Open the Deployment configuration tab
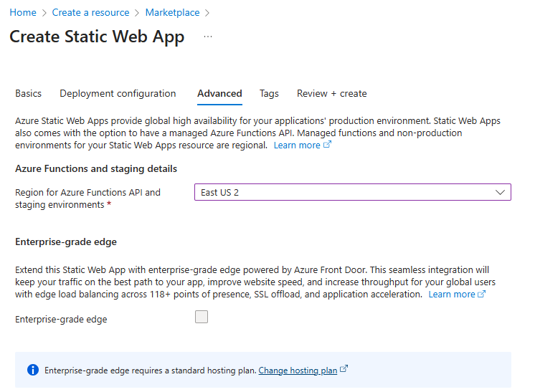This screenshot has height=392, width=535. click(118, 93)
